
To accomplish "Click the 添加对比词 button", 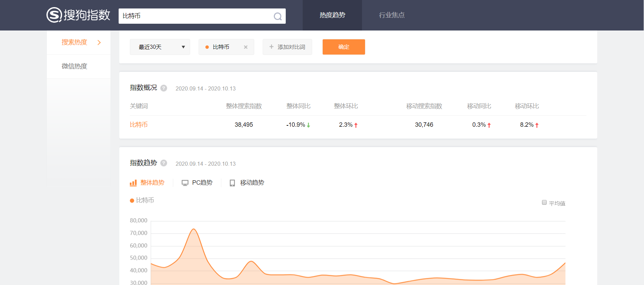I will [287, 47].
